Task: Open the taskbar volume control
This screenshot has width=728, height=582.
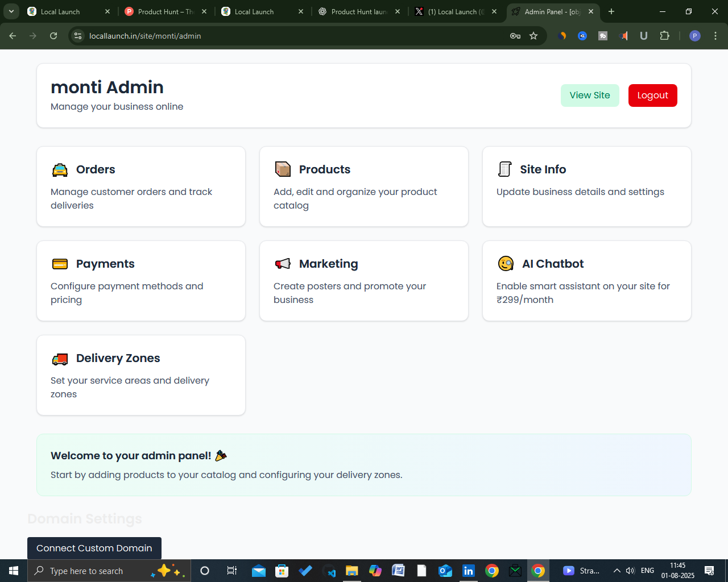Action: click(630, 571)
